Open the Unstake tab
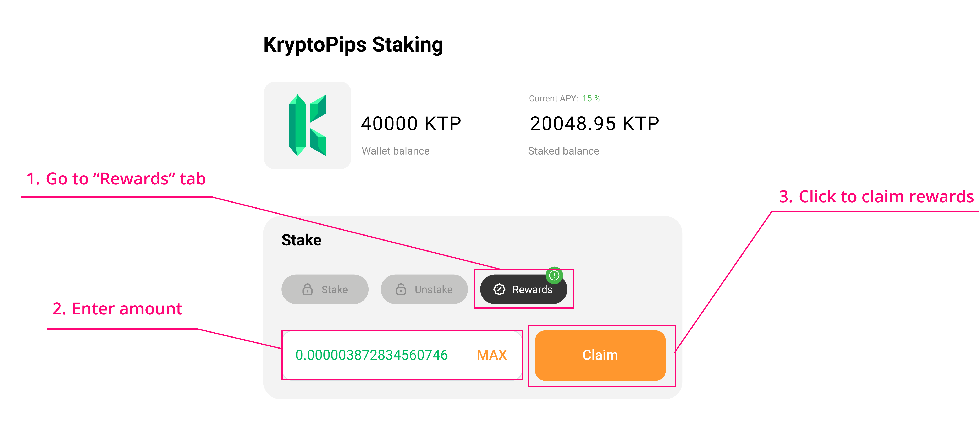The height and width of the screenshot is (432, 980). tap(424, 289)
